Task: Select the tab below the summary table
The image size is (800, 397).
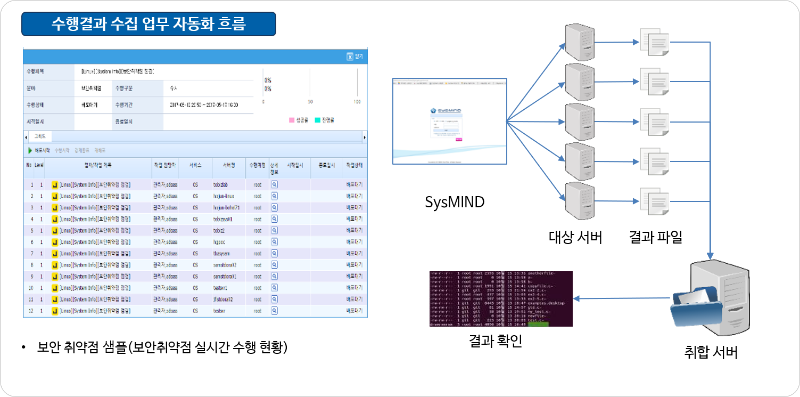Action: [x=40, y=137]
